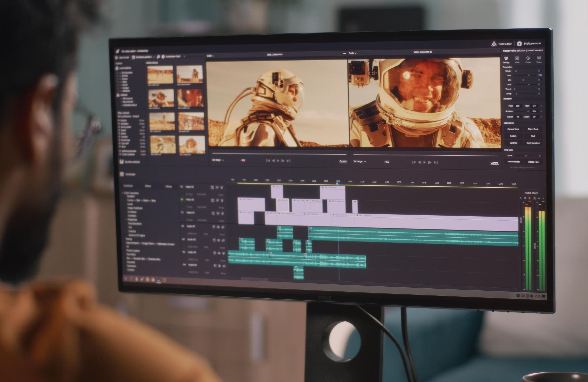Screen dimensions: 588x382
Task: Step forward a frame in Video sequence 01
Action: [x=430, y=162]
